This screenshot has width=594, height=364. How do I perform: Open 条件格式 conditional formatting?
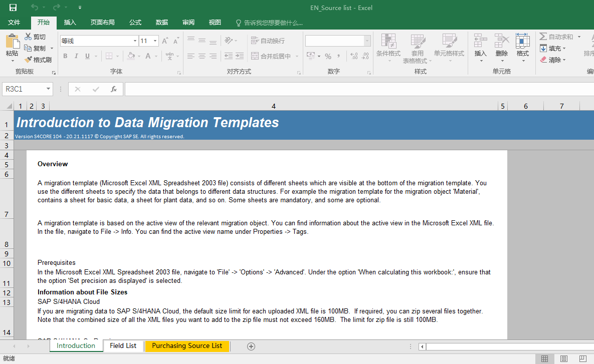(x=388, y=49)
